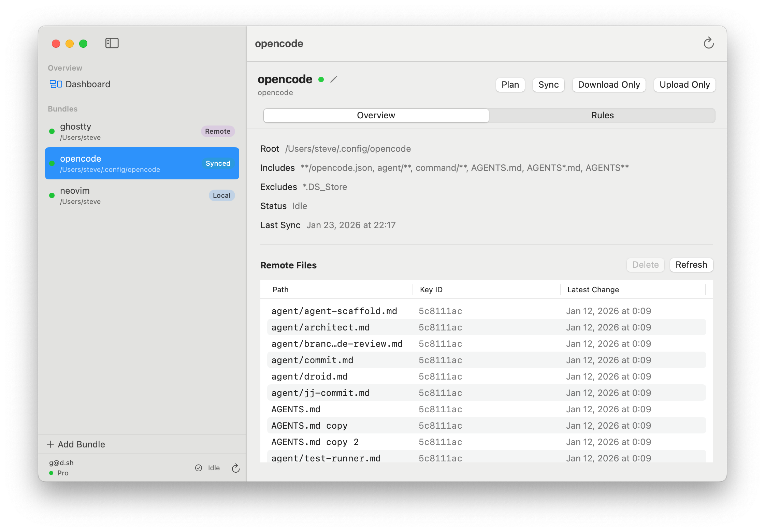Sort files by the Path column header
This screenshot has height=532, width=765.
(x=280, y=290)
